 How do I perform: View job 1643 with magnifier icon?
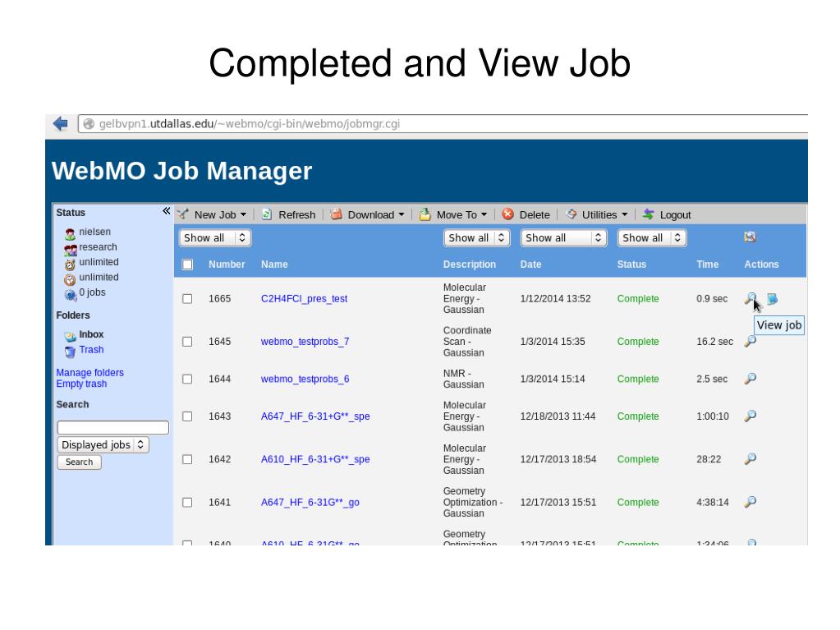(x=750, y=416)
